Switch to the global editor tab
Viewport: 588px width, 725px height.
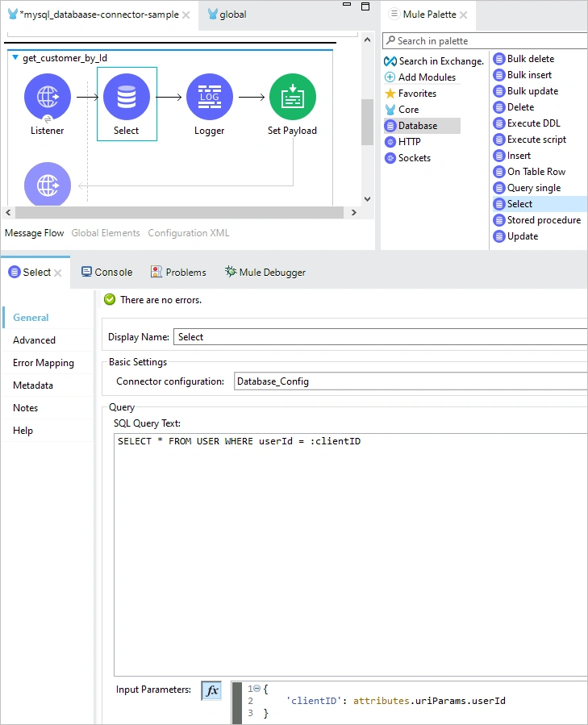pyautogui.click(x=227, y=15)
